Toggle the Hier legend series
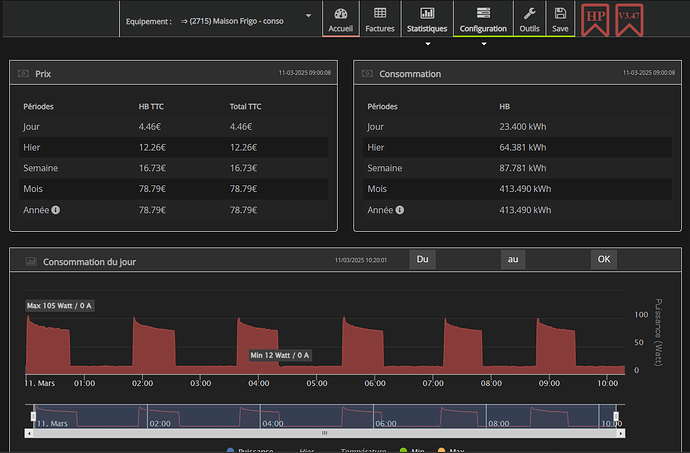690x453 pixels. tap(307, 450)
